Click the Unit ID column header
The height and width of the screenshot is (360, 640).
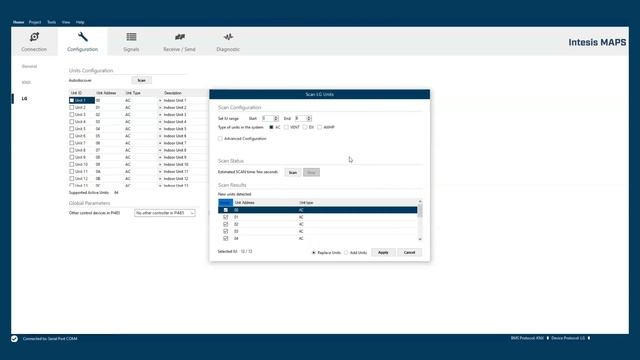76,93
